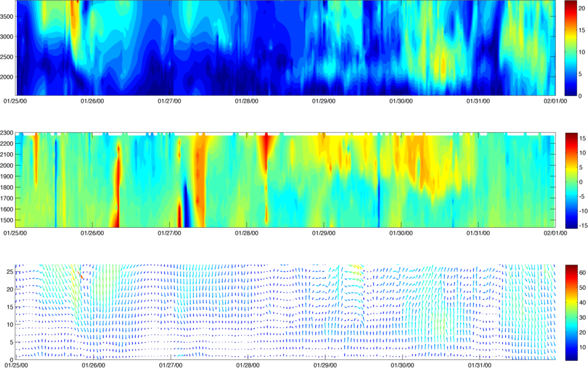Click the 60 label on the vector plot color bar
This screenshot has height=368, width=588.
582,273
